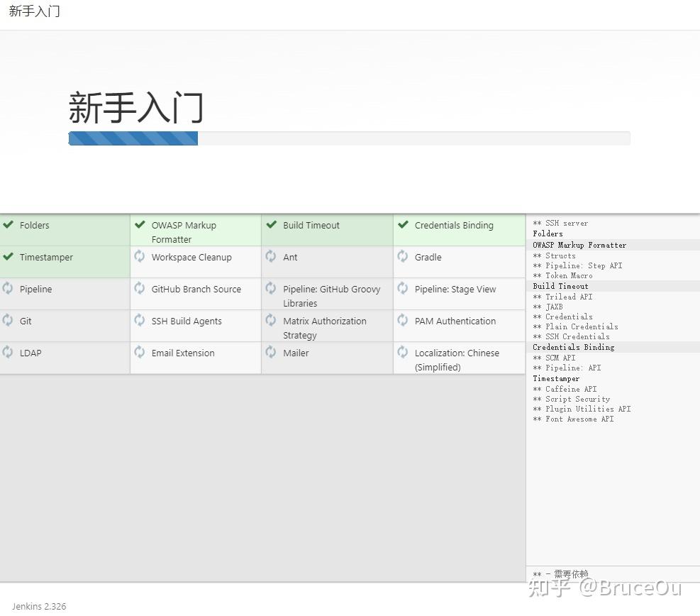The height and width of the screenshot is (616, 700).
Task: Select the SSH Build Agents label
Action: pos(187,321)
